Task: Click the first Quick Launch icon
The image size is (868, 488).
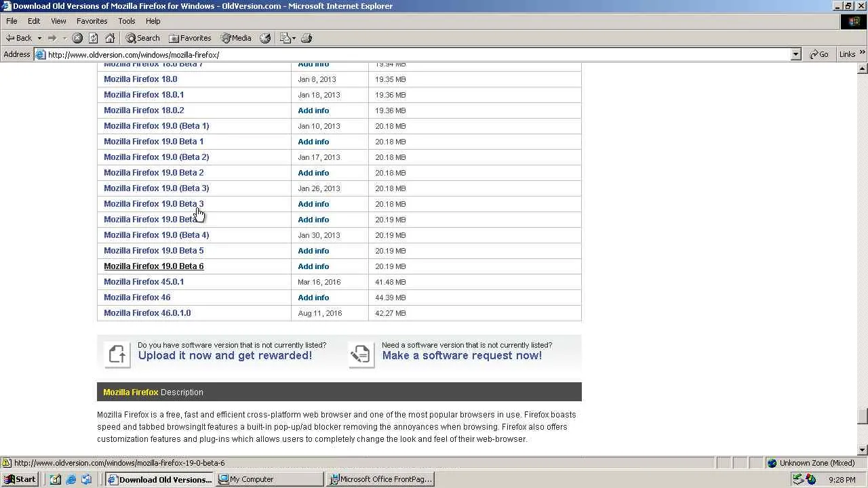Action: [x=56, y=479]
